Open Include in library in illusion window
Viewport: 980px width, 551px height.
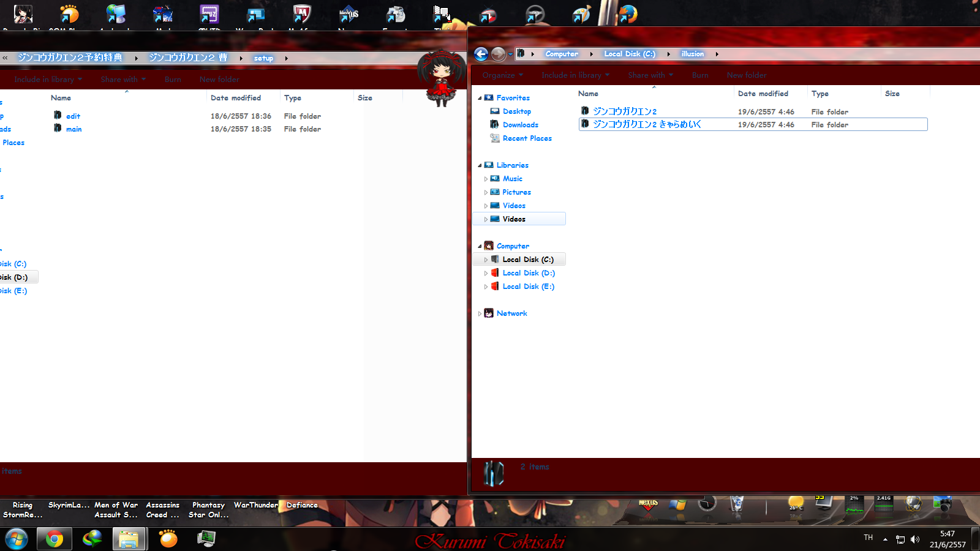(575, 75)
